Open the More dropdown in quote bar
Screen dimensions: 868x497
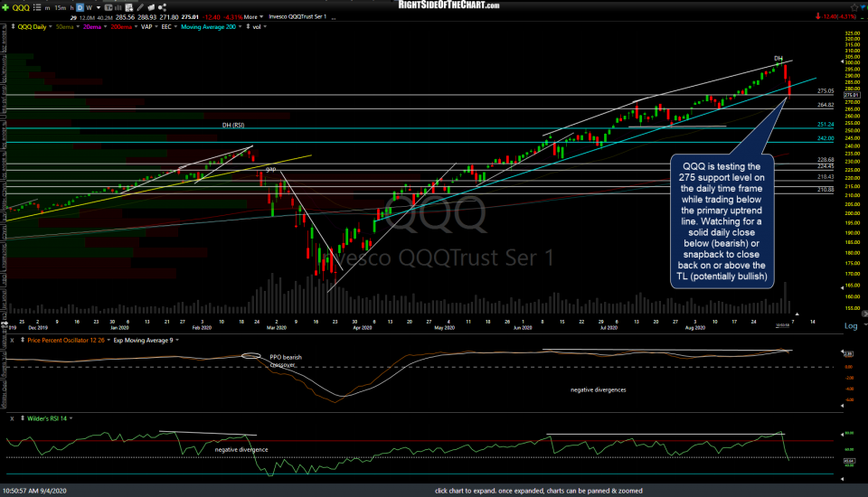tap(253, 17)
